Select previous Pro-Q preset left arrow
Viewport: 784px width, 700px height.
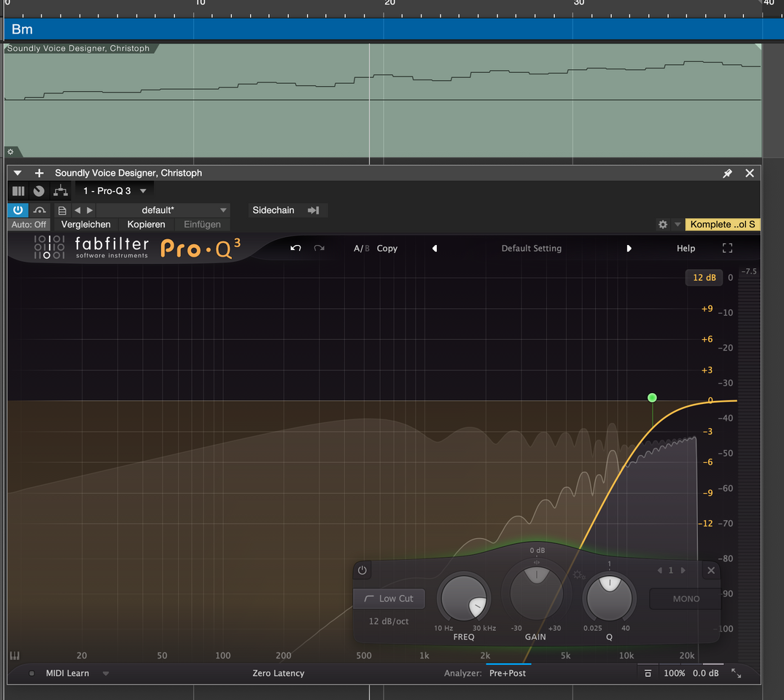click(435, 249)
